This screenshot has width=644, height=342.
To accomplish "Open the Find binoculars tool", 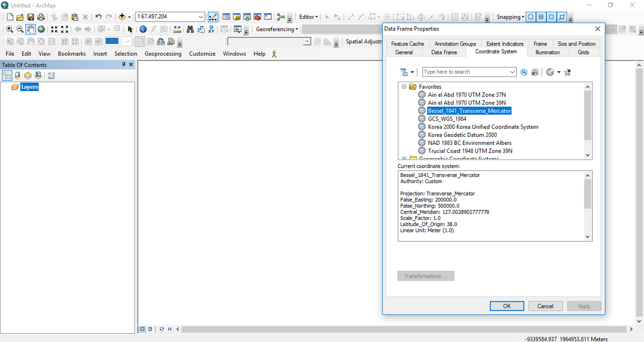I will click(190, 29).
